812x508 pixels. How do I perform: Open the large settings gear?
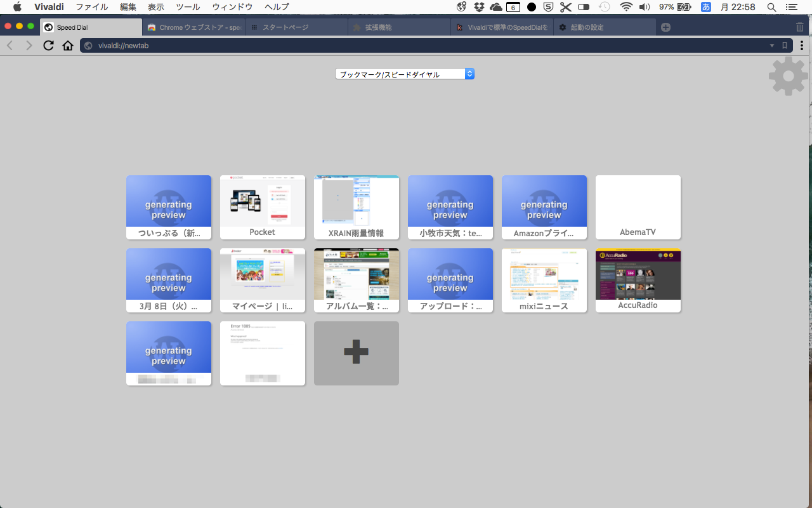(788, 76)
